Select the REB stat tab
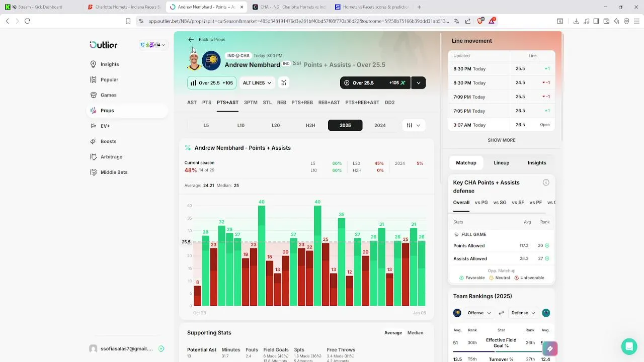The width and height of the screenshot is (644, 362). click(282, 103)
